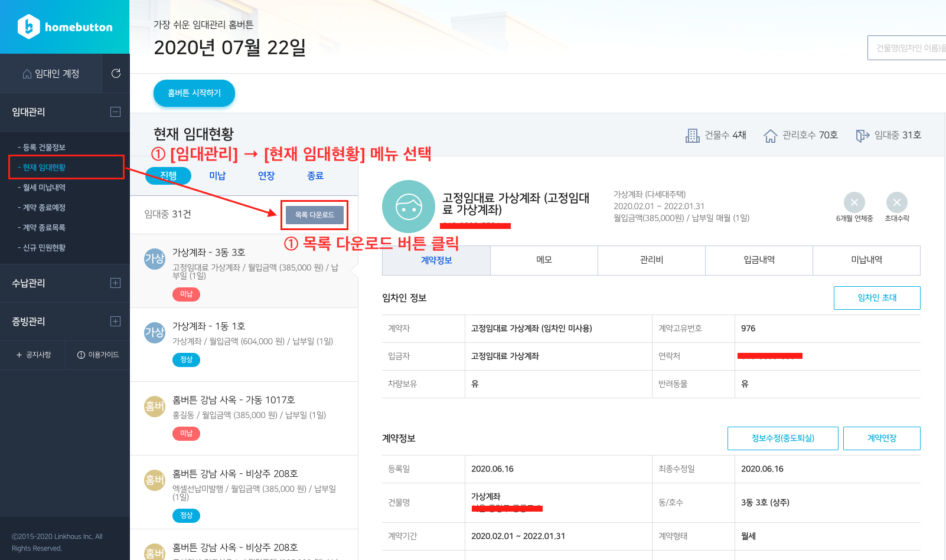The height and width of the screenshot is (560, 946).
Task: Open the first 홈버튼 강남 사옥 - 비상주 208호 entry
Action: tap(244, 492)
